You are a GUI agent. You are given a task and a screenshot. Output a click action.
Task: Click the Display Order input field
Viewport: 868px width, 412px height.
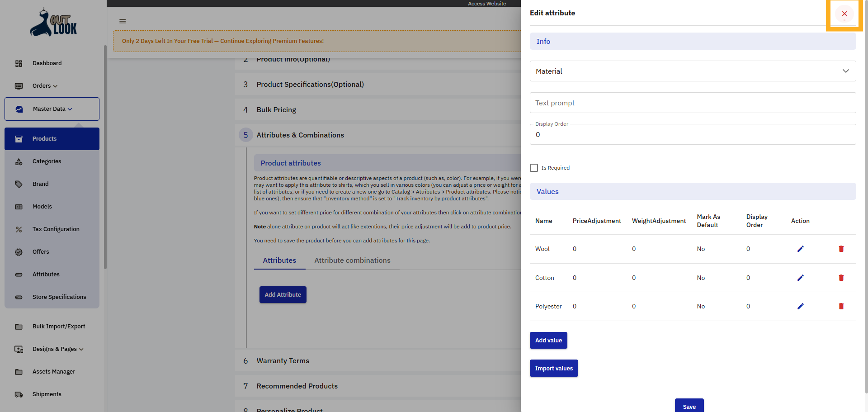pos(692,134)
